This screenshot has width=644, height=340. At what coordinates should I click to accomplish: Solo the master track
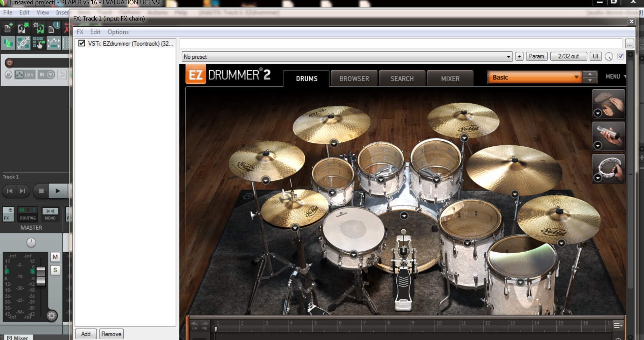[55, 270]
